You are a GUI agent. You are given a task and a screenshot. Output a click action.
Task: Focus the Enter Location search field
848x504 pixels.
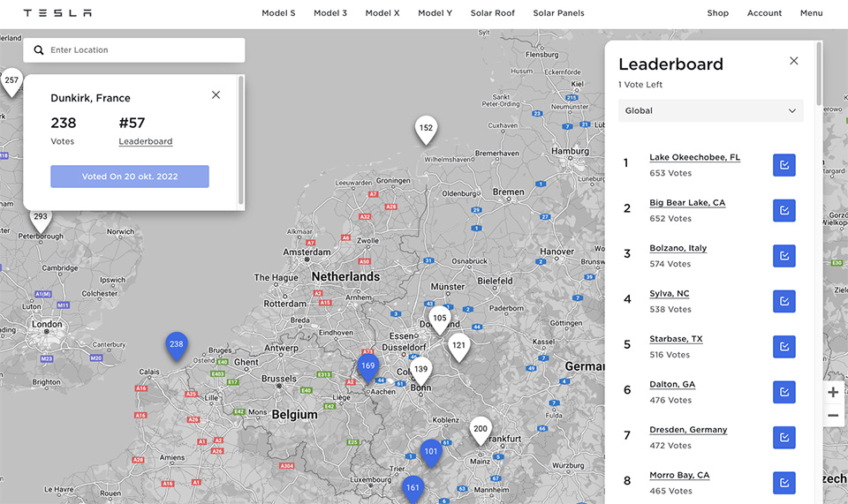point(134,50)
